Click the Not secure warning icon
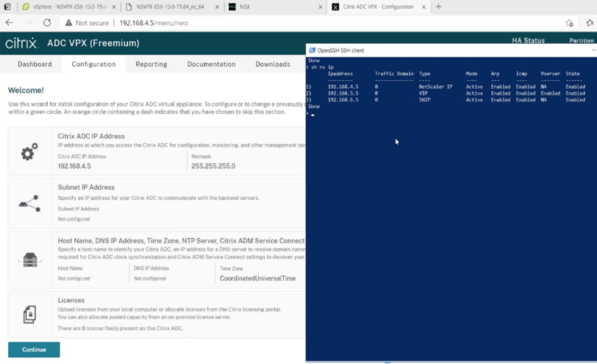The width and height of the screenshot is (597, 364). [x=69, y=23]
